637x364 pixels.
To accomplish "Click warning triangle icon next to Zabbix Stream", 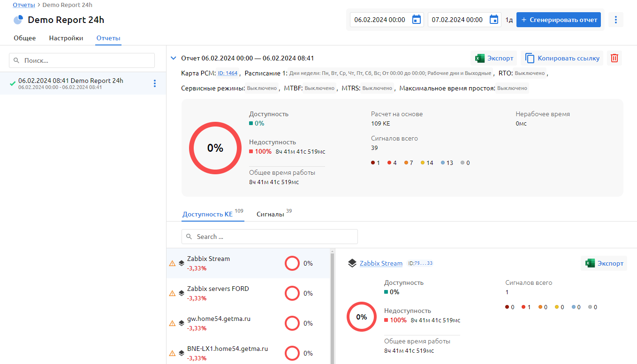I will tap(172, 263).
